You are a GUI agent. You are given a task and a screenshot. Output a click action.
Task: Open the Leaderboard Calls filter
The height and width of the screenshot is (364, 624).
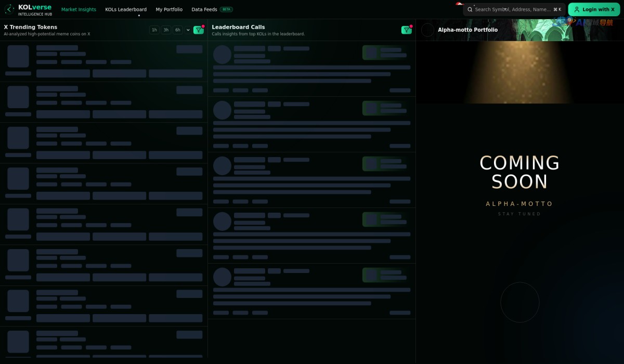click(x=406, y=30)
